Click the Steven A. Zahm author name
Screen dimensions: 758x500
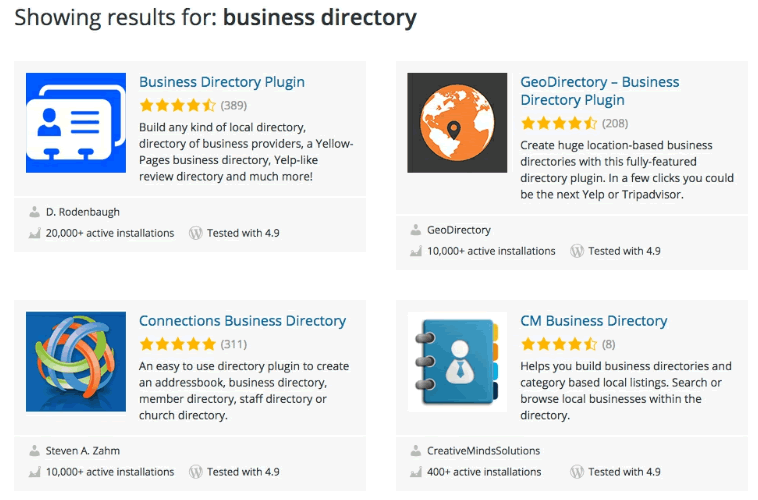pos(83,451)
